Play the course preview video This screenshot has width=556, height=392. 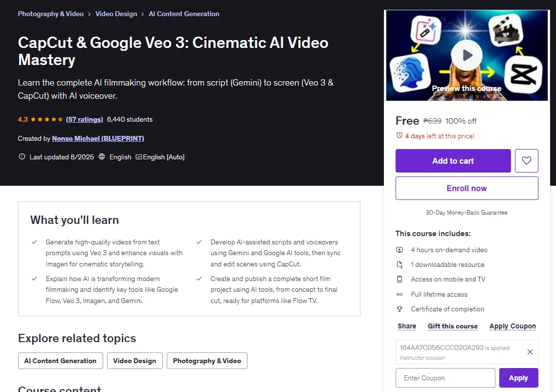tap(467, 55)
